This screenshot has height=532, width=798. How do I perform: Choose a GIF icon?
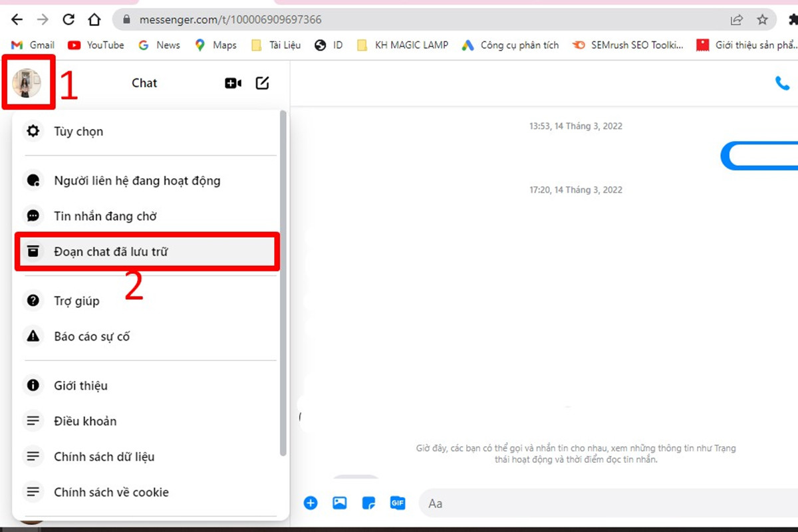coord(398,503)
